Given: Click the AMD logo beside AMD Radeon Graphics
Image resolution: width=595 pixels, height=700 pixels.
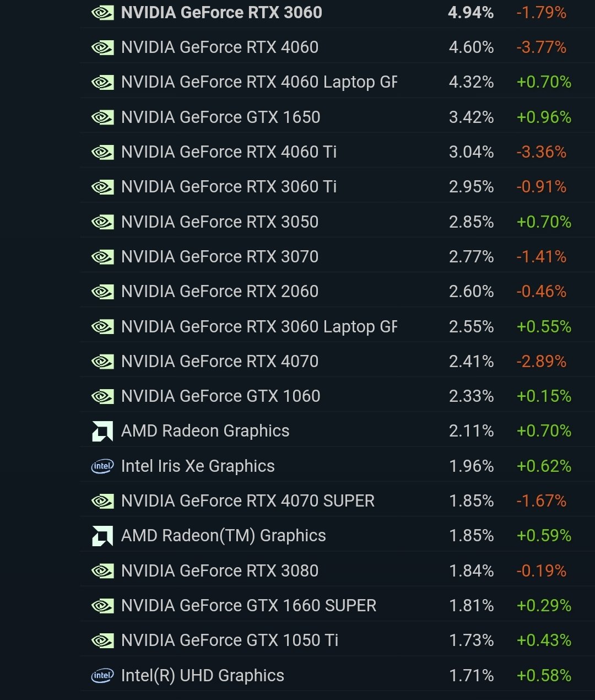Looking at the screenshot, I should (102, 431).
